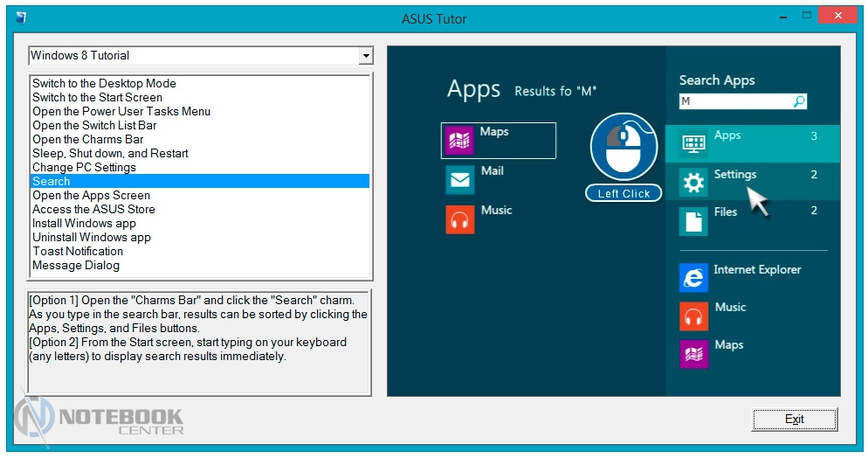
Task: Click the Apps grid icon in search pane
Action: click(x=693, y=143)
